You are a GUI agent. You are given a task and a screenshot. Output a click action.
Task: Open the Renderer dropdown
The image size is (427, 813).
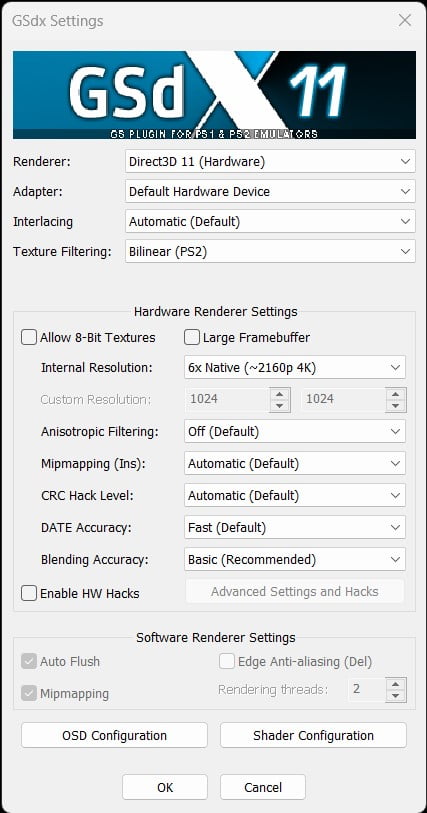[270, 161]
